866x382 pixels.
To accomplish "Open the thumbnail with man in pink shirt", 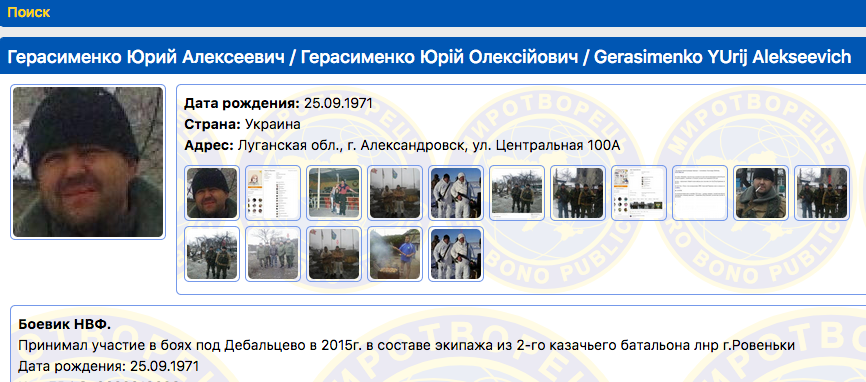I will coord(334,193).
